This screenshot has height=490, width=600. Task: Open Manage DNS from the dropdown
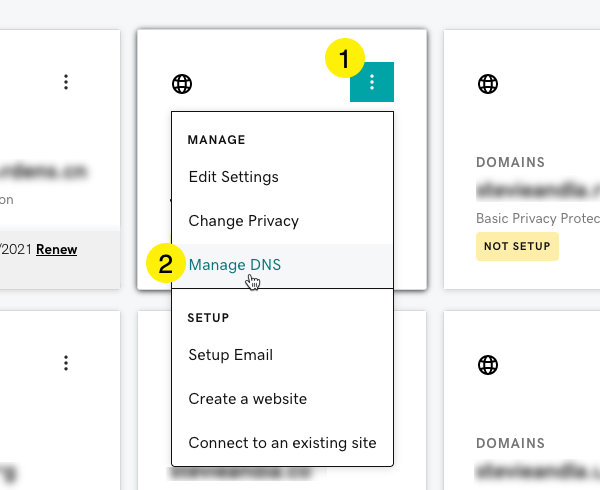point(235,265)
